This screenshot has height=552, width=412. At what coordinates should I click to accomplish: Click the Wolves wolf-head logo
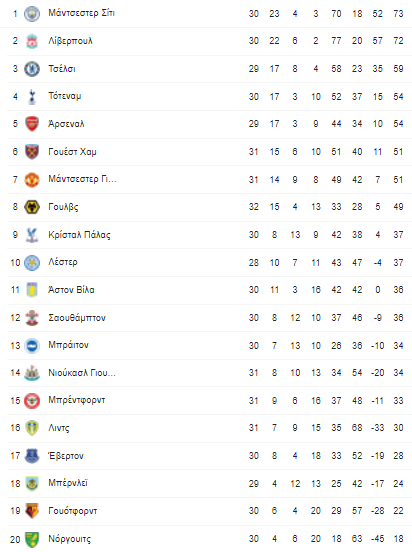(32, 207)
